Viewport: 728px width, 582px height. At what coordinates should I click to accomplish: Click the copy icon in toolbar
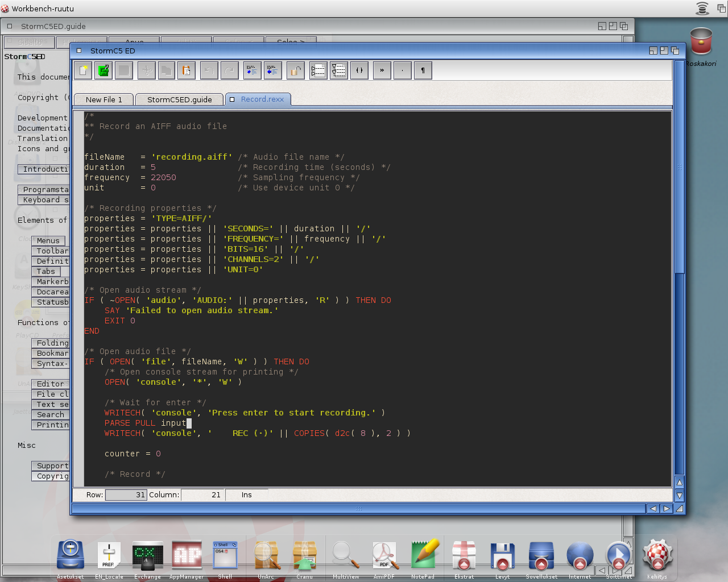click(167, 70)
